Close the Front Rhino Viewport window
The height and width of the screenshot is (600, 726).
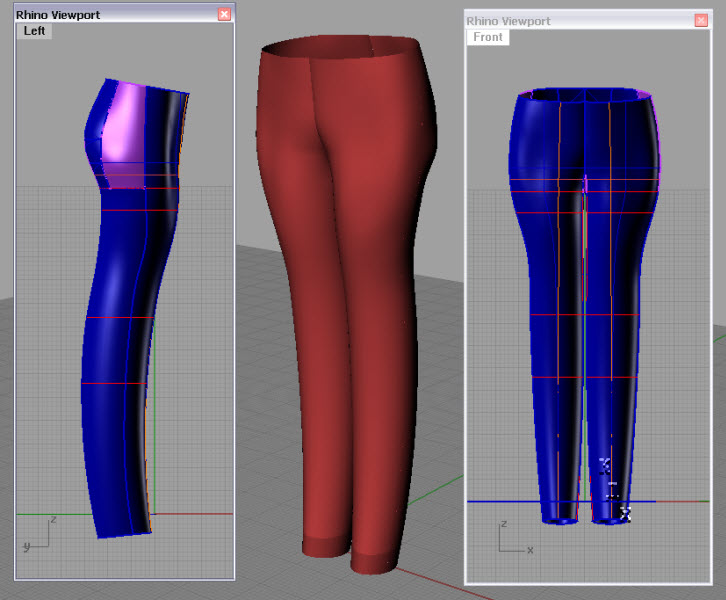click(701, 20)
